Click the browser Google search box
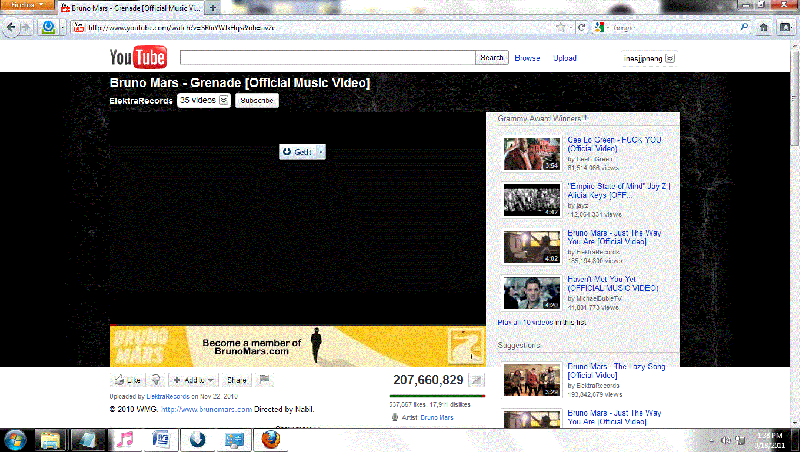The image size is (800, 452). point(673,28)
